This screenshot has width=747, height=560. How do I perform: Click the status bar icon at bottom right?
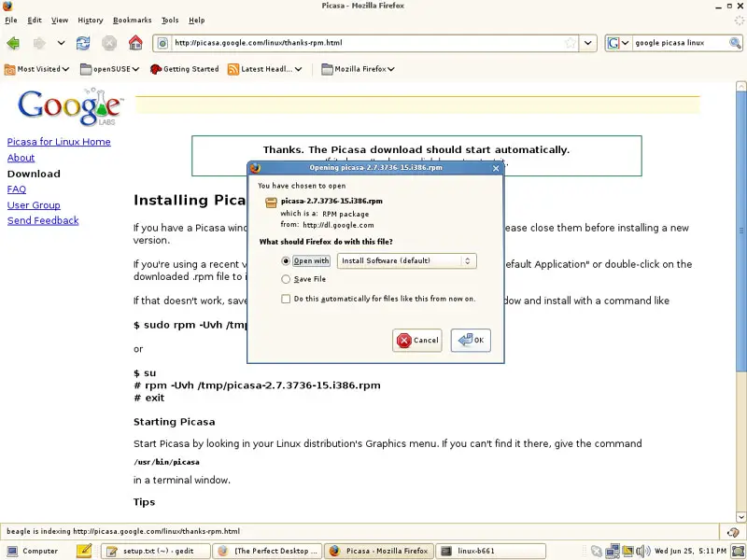click(x=733, y=532)
